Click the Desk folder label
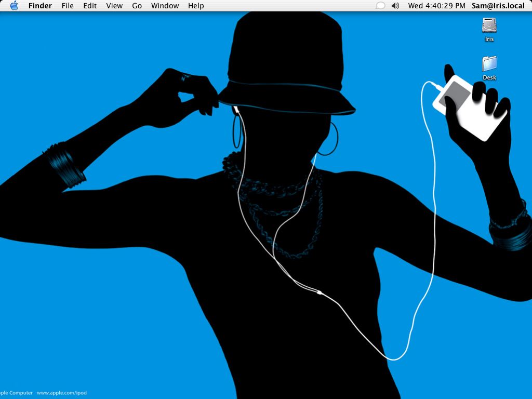 [x=489, y=77]
